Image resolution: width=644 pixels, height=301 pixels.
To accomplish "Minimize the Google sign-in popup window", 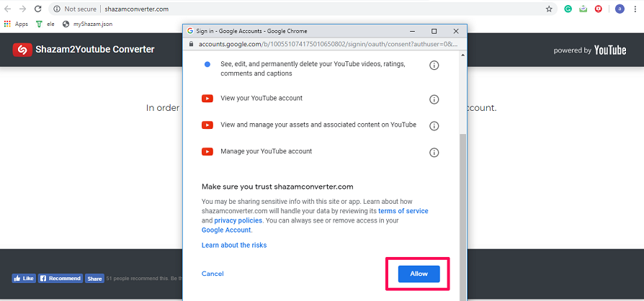I will pos(412,31).
